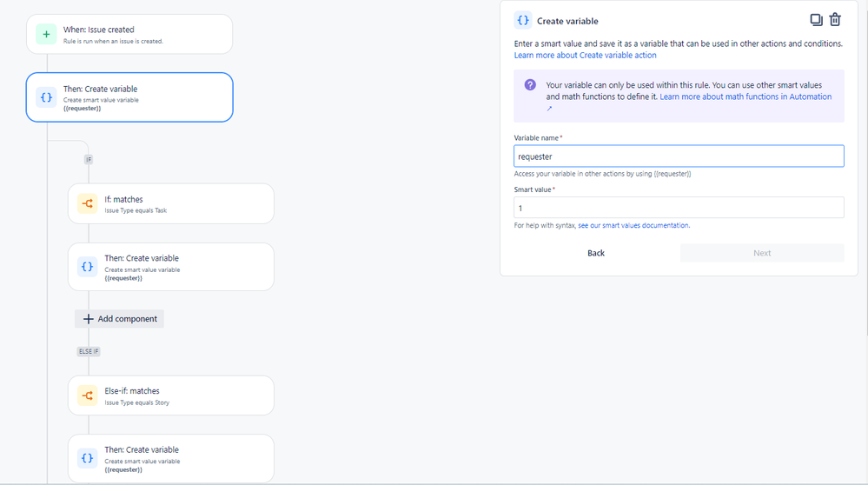The width and height of the screenshot is (868, 485).
Task: Focus the Smart value field
Action: (679, 208)
